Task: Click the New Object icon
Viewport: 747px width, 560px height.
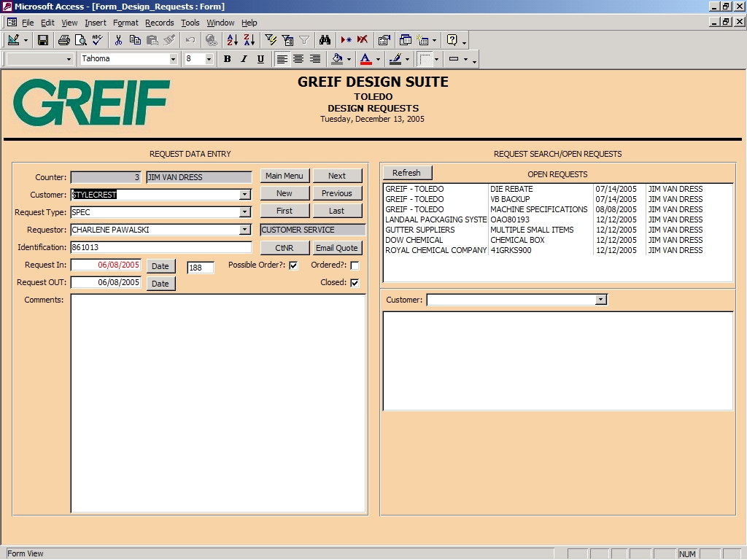Action: click(x=422, y=40)
